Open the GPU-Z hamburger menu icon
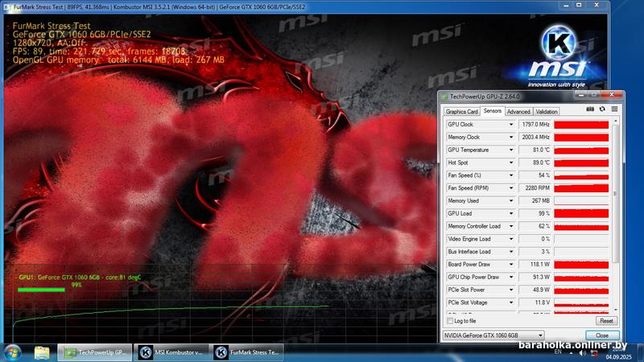This screenshot has width=644, height=362. tap(613, 109)
